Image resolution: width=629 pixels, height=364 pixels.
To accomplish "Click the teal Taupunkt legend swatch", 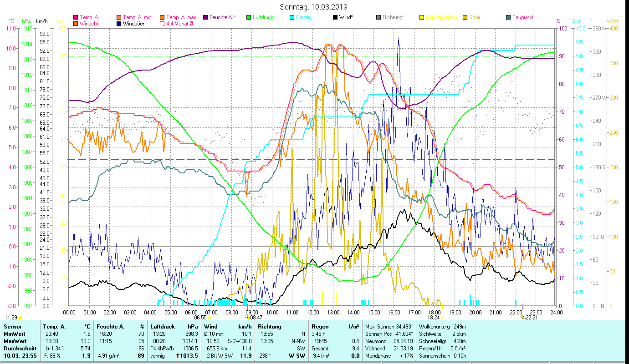I will 508,17.
